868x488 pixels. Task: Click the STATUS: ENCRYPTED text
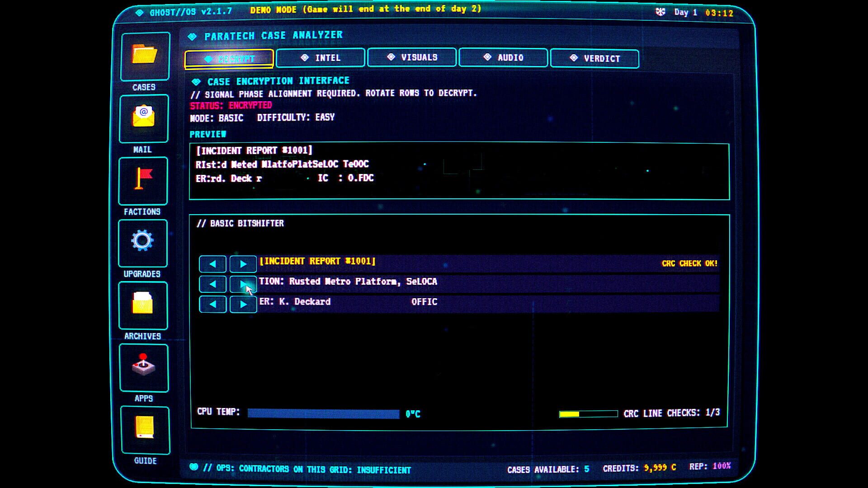pyautogui.click(x=231, y=106)
